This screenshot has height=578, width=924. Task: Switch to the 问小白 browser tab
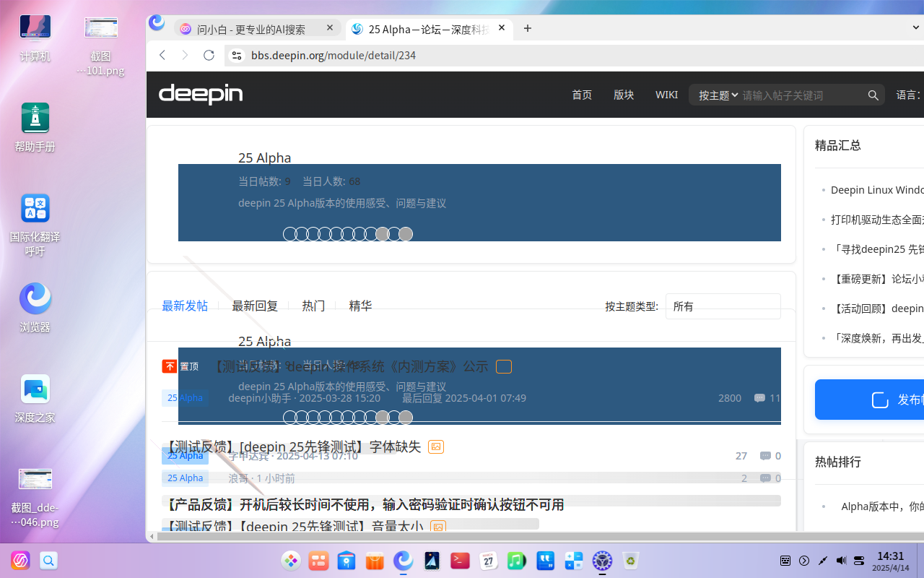click(x=258, y=29)
